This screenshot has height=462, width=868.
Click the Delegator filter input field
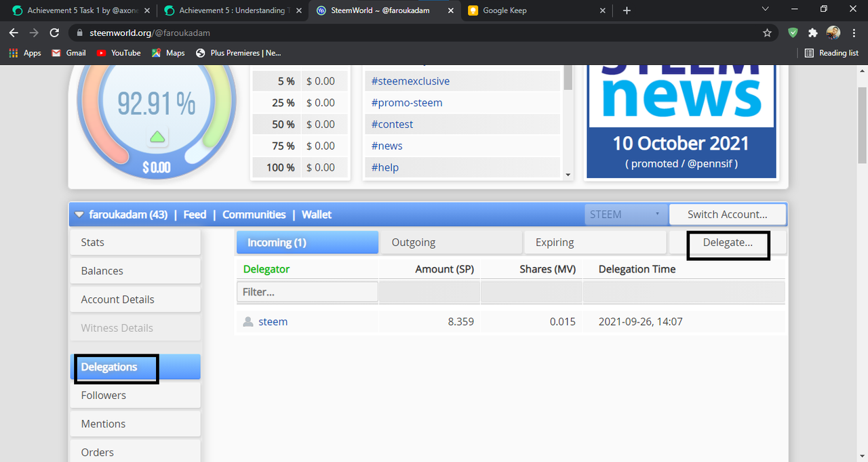point(307,292)
